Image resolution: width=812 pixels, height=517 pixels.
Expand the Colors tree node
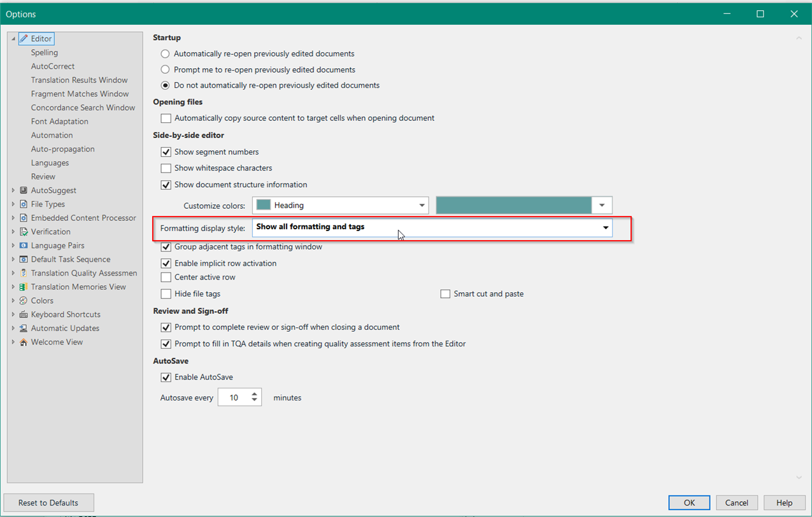13,301
